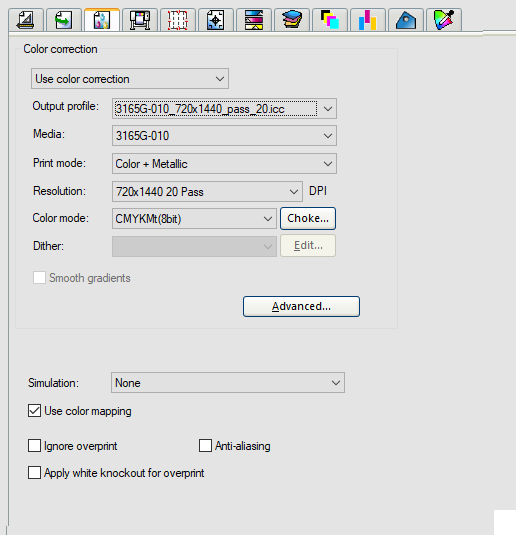
Task: Switch to the ink bar chart tab
Action: (x=368, y=20)
